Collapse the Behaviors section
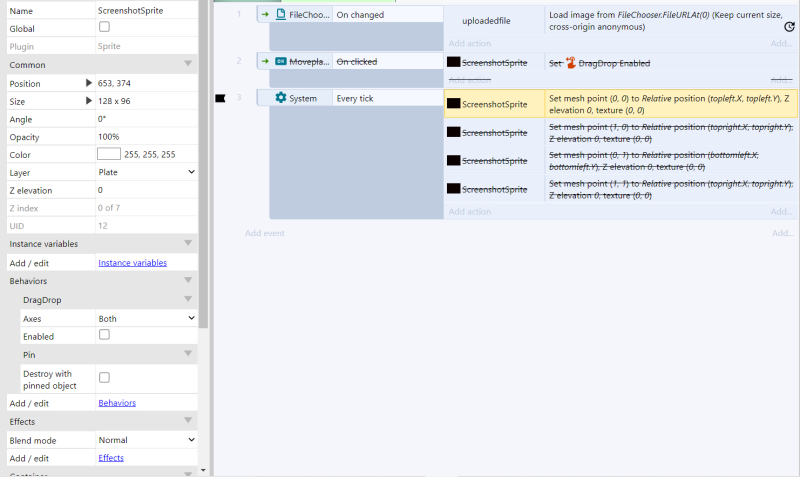Viewport: 800px width, 477px height. coord(188,280)
